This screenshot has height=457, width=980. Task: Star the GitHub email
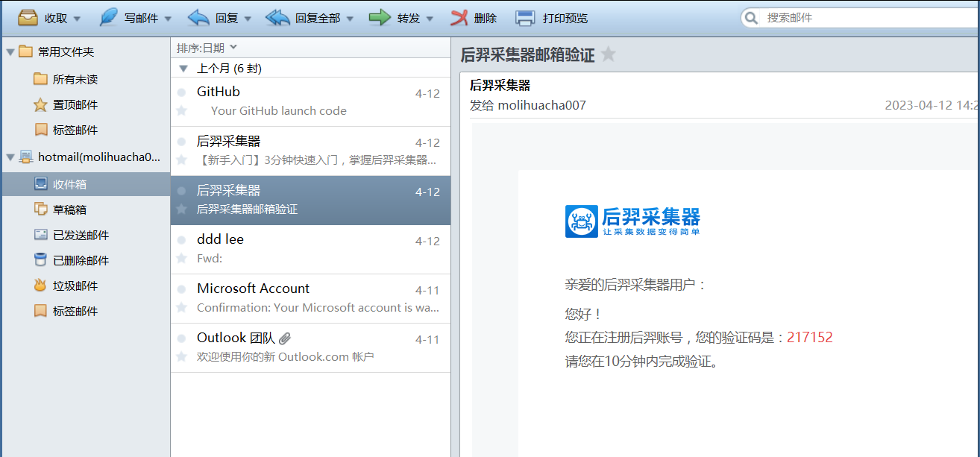coord(181,110)
